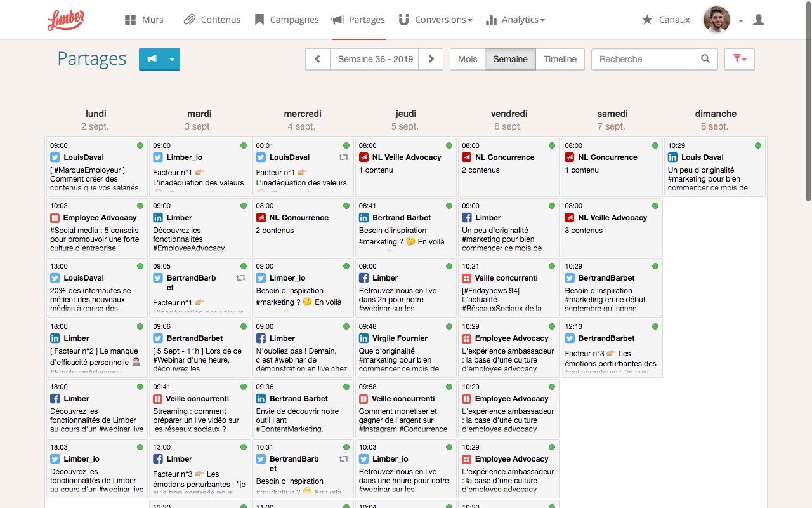Open the caret next to avatar

(x=741, y=21)
